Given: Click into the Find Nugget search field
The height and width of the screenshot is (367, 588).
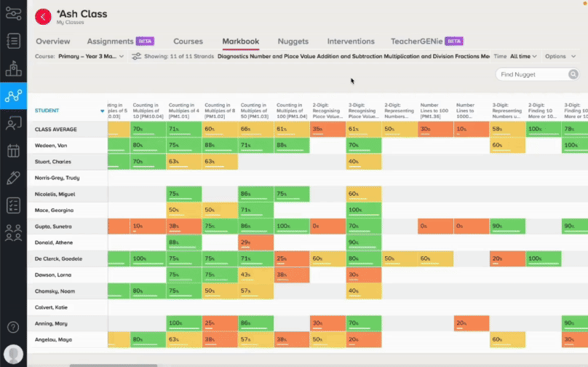Looking at the screenshot, I should [x=533, y=74].
